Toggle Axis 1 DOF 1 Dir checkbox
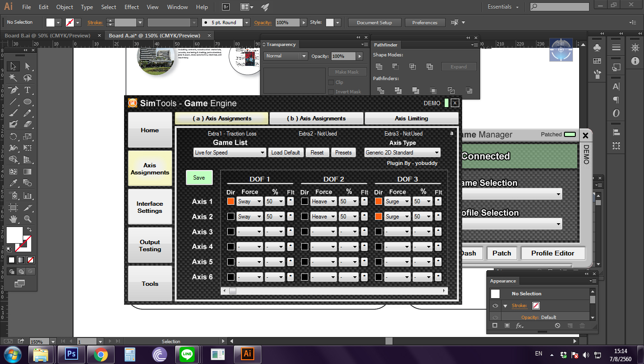The height and width of the screenshot is (364, 644). [231, 201]
